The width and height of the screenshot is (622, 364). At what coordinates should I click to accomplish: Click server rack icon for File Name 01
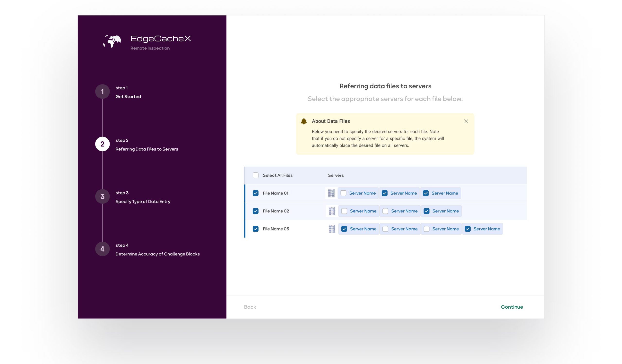coord(331,193)
